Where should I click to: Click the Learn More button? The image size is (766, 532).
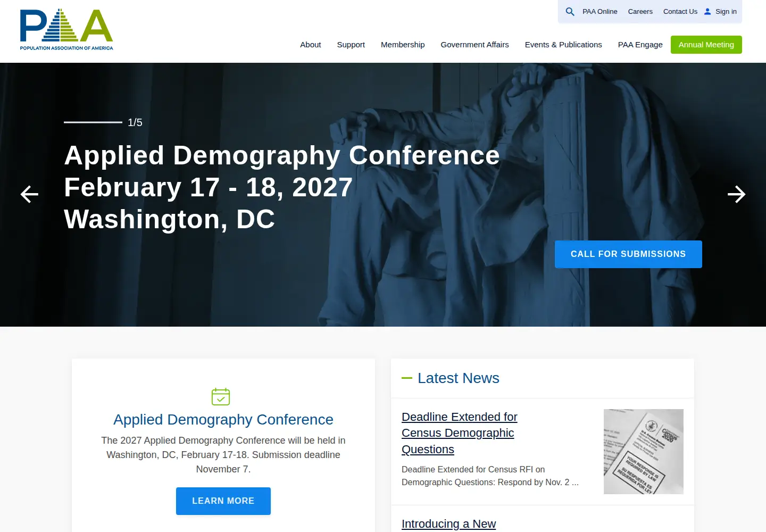point(223,501)
